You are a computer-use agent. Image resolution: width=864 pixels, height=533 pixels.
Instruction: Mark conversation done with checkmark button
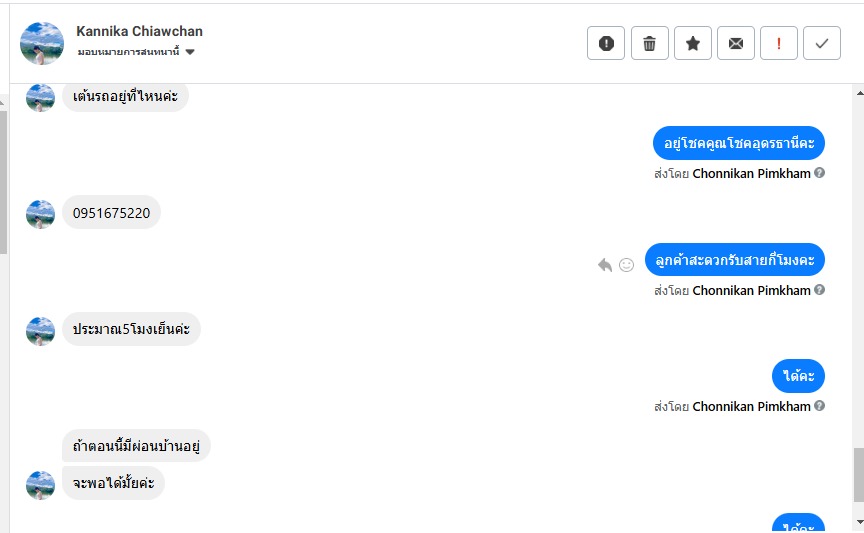tap(822, 43)
